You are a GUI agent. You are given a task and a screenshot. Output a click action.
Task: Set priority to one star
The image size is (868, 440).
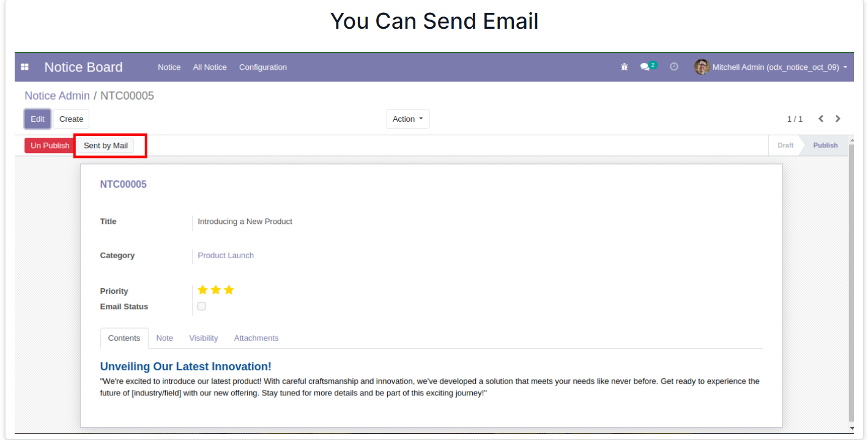click(x=203, y=290)
